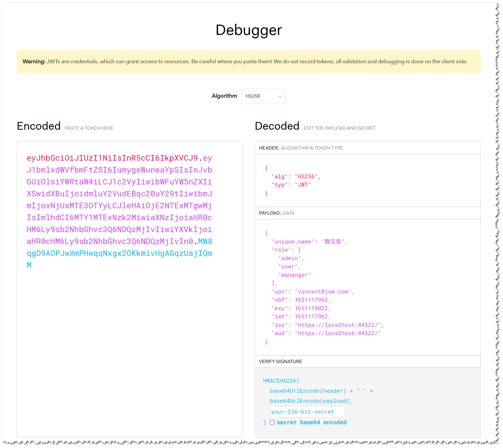This screenshot has height=448, width=503.
Task: Click the "typ": "JWT" line in header
Action: [x=291, y=185]
